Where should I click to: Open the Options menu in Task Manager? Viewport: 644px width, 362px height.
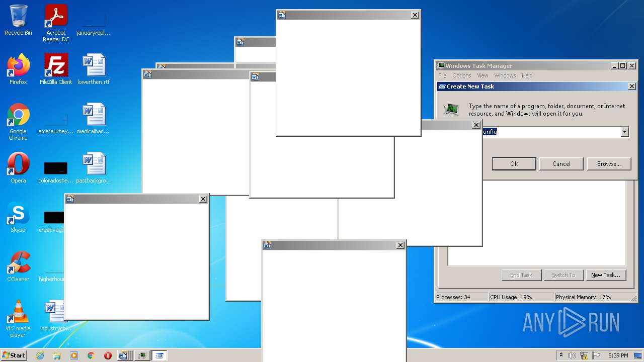coord(461,75)
